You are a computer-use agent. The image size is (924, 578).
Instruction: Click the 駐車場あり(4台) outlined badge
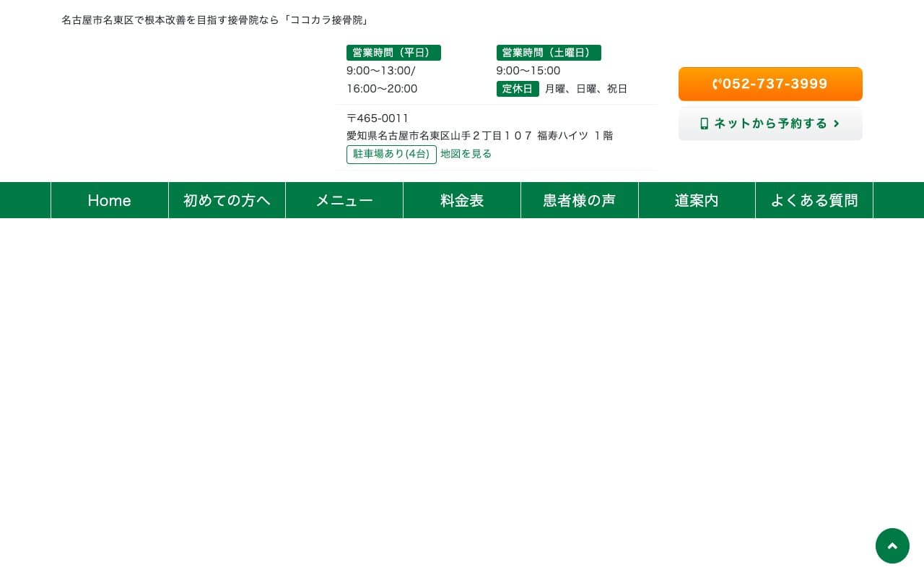(391, 154)
